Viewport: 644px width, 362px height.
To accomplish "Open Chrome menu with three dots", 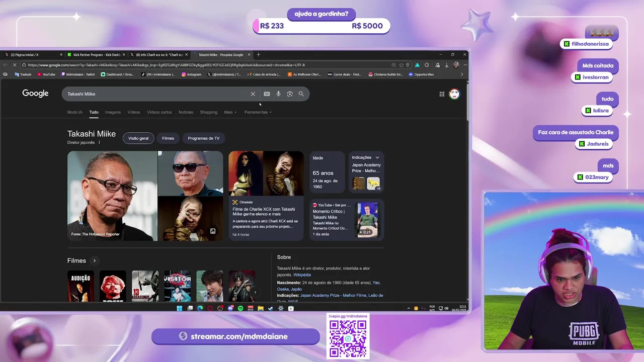I will pyautogui.click(x=465, y=65).
